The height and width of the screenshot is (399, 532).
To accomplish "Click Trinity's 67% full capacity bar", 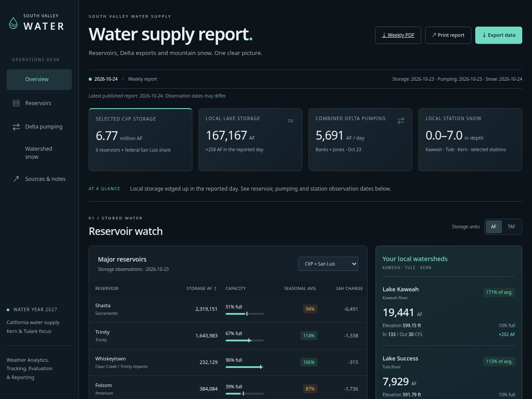I will click(x=245, y=340).
